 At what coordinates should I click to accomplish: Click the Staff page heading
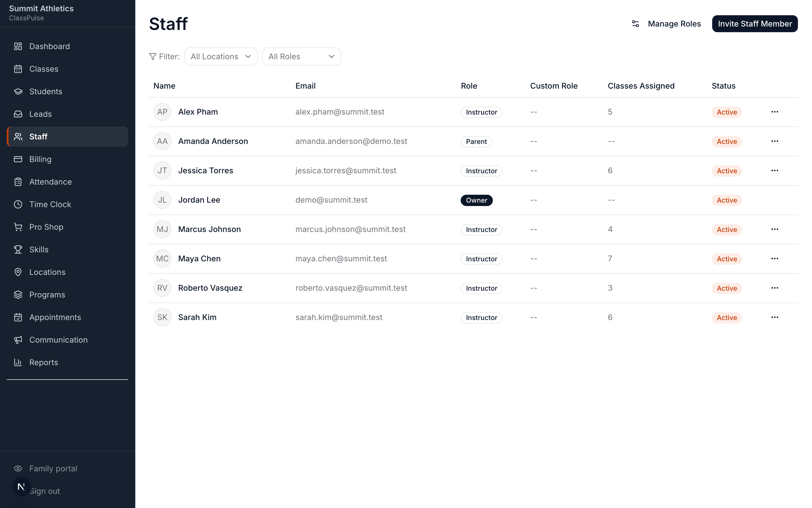point(168,24)
